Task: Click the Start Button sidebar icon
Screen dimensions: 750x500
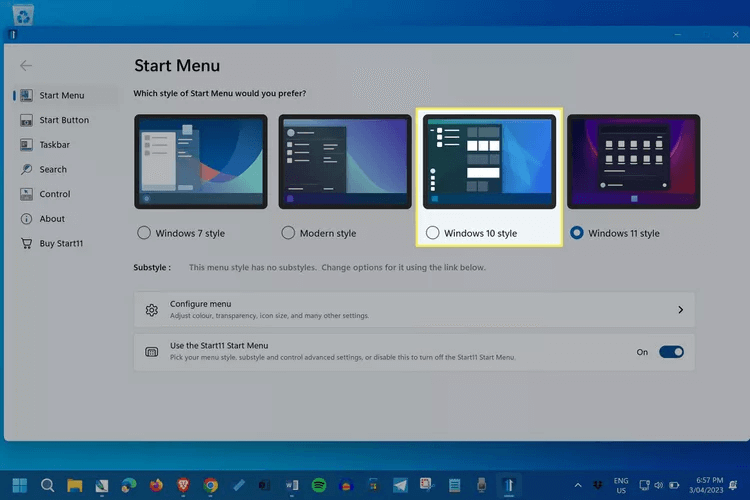Action: click(26, 120)
